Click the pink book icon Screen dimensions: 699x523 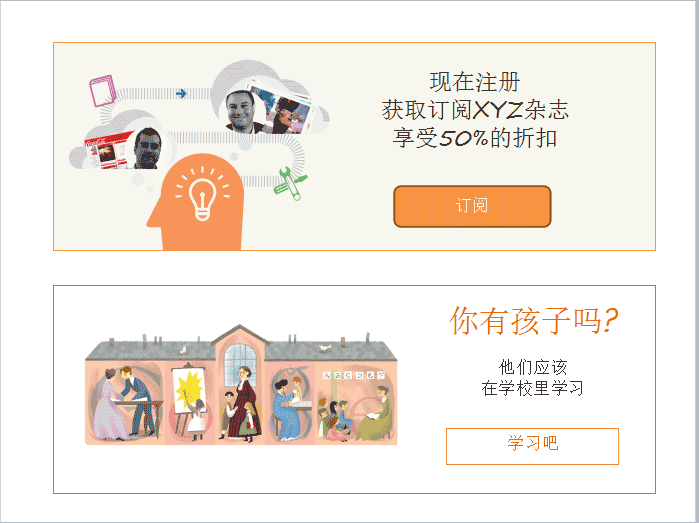(103, 91)
